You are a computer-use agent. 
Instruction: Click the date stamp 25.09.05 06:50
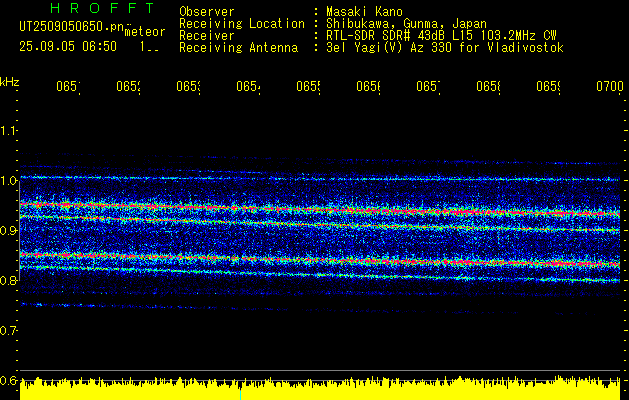68,47
